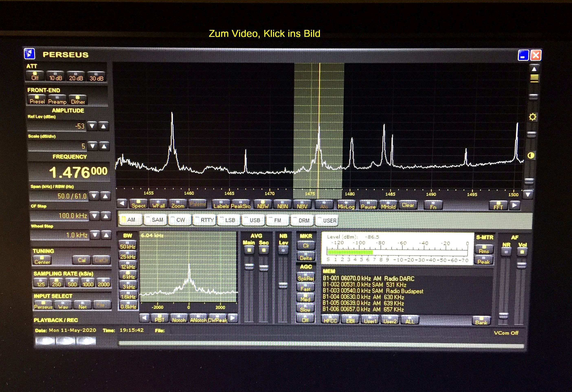
Task: Increase the Ref Lev value with up arrow
Action: tap(104, 126)
